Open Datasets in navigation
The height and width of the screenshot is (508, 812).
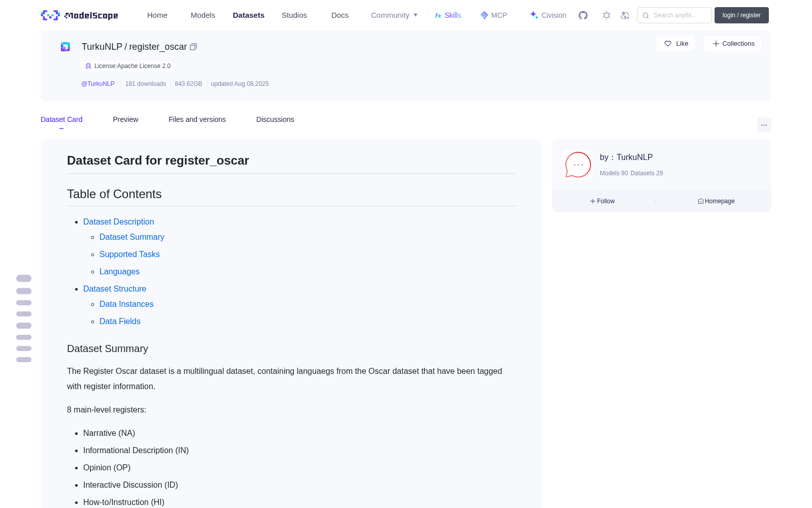click(249, 15)
